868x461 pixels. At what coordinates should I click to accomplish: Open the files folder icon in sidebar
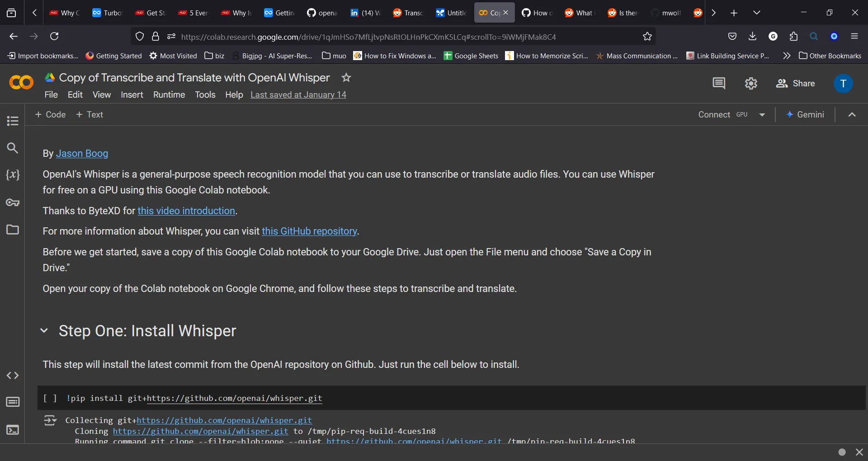pyautogui.click(x=13, y=230)
